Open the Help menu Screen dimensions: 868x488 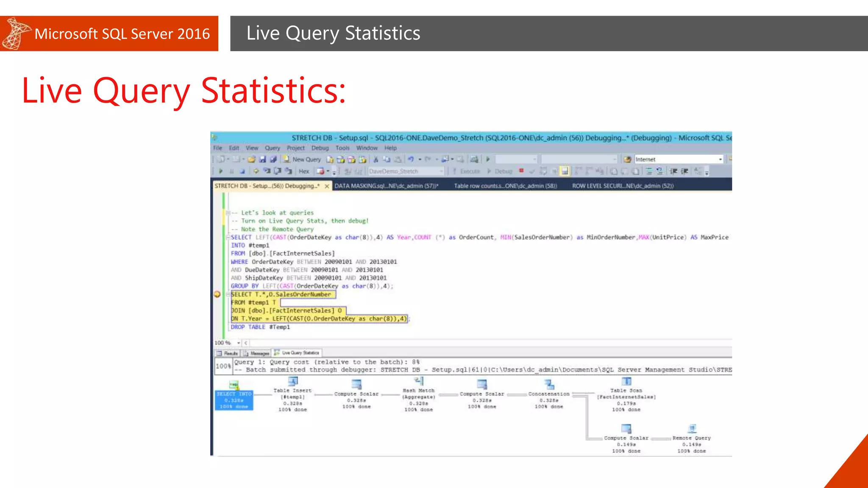pos(390,148)
